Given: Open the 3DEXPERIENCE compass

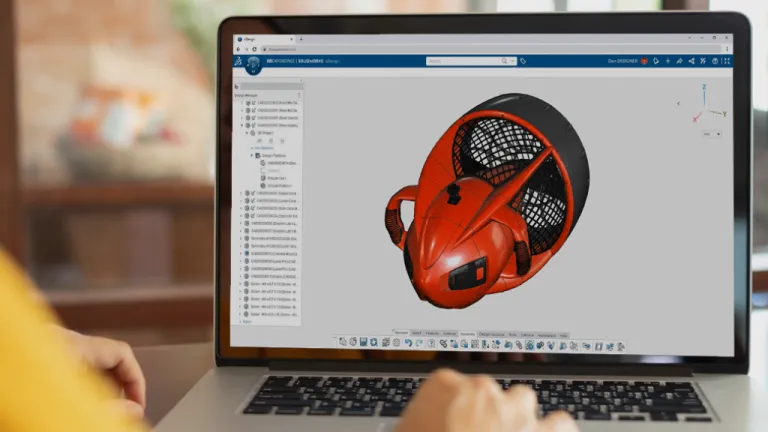Looking at the screenshot, I should (253, 64).
